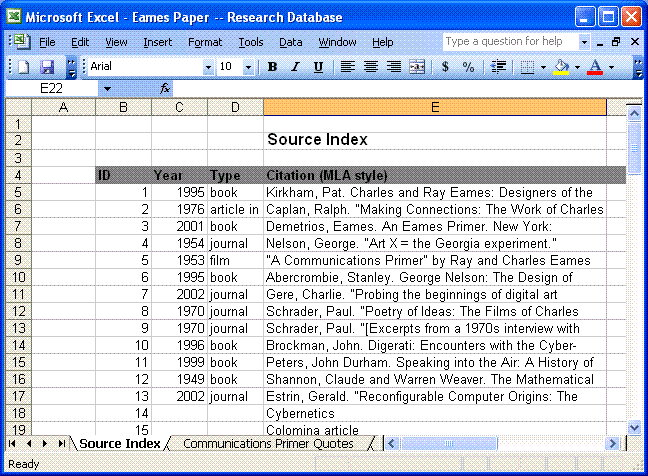
Task: Open the font name dropdown
Action: [x=208, y=67]
